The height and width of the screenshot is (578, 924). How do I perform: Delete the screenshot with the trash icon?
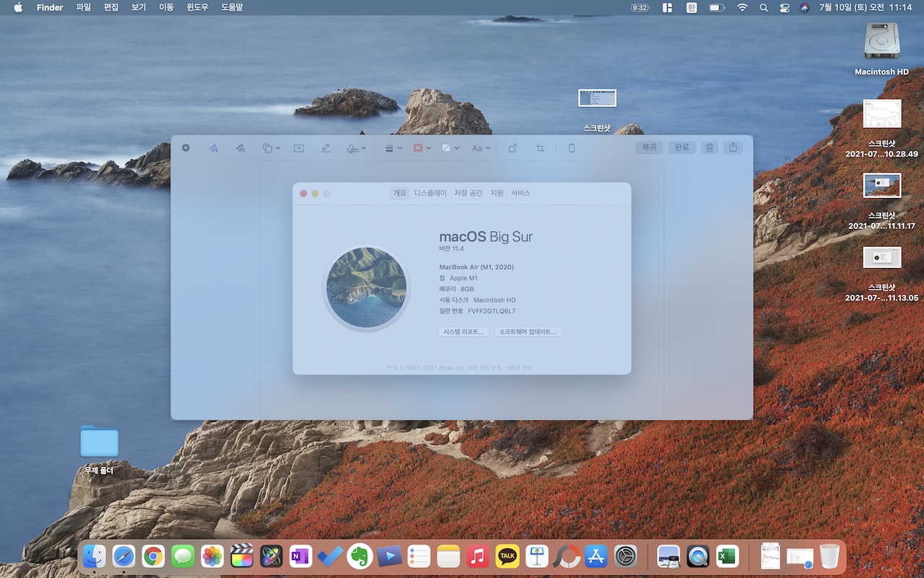[710, 147]
